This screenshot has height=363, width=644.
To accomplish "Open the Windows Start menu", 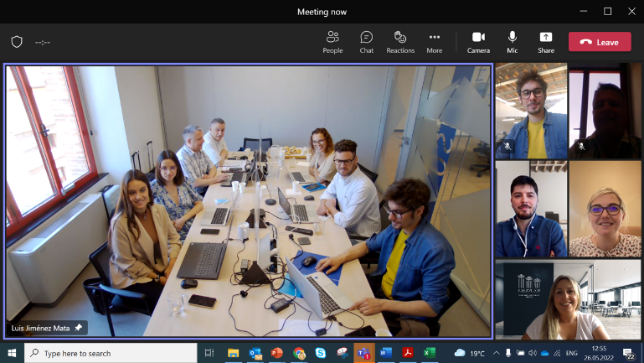I will click(12, 353).
